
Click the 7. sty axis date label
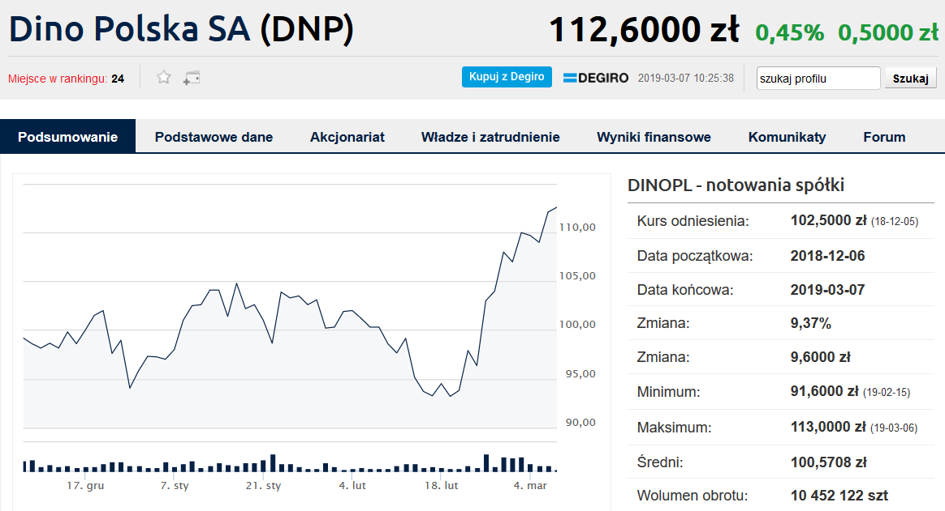point(174,485)
